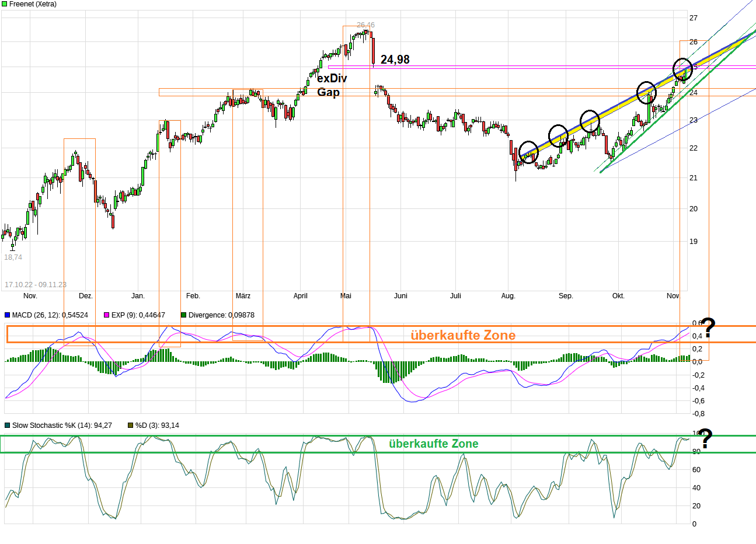Click the green square next to Freenet (Xetra)
This screenshot has height=544, width=756.
click(5, 4)
